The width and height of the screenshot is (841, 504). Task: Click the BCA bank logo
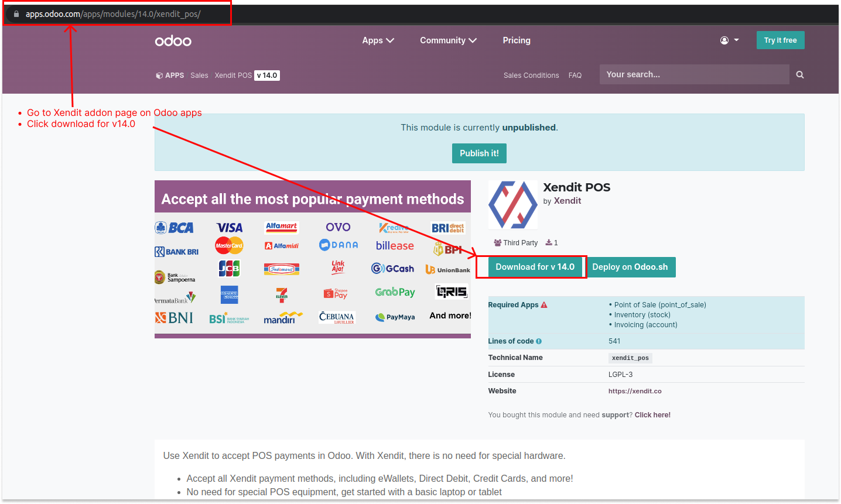coord(175,228)
